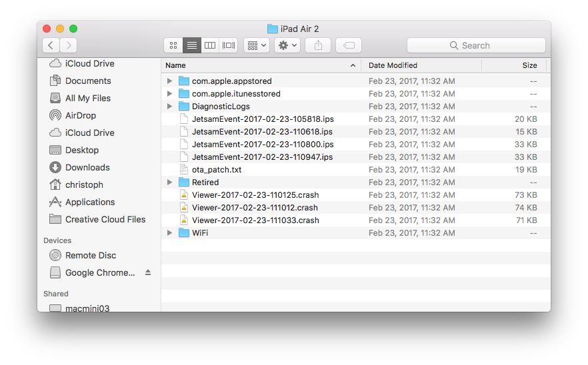Switch to Cover Flow view

(x=229, y=45)
